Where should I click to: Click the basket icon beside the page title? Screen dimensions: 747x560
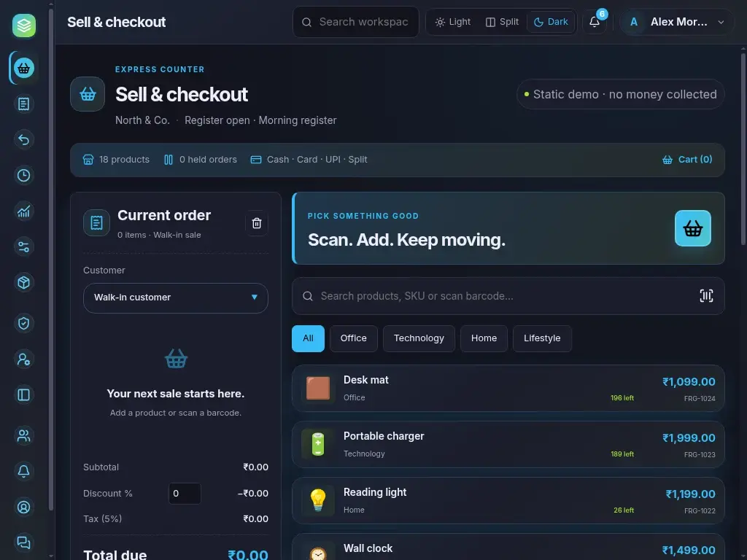(x=88, y=94)
